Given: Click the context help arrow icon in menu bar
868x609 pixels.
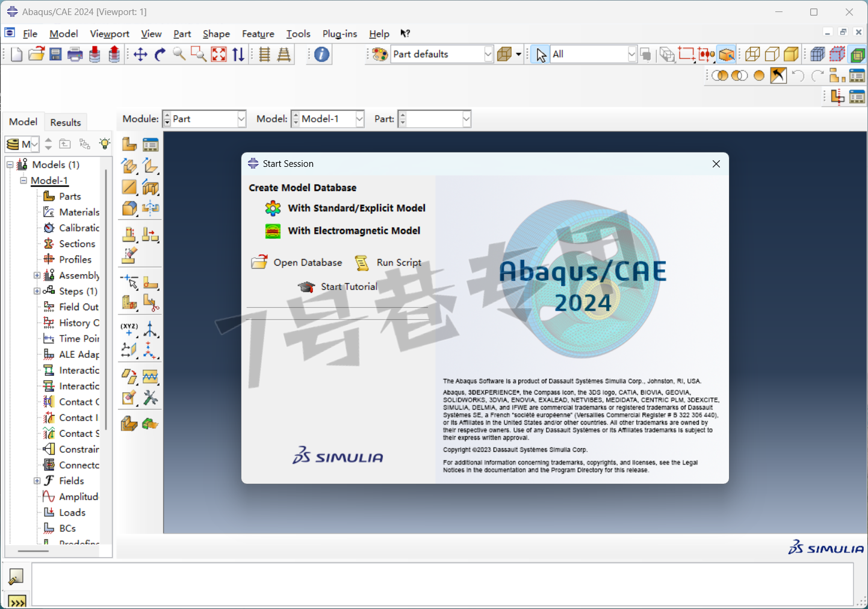Looking at the screenshot, I should pyautogui.click(x=405, y=34).
